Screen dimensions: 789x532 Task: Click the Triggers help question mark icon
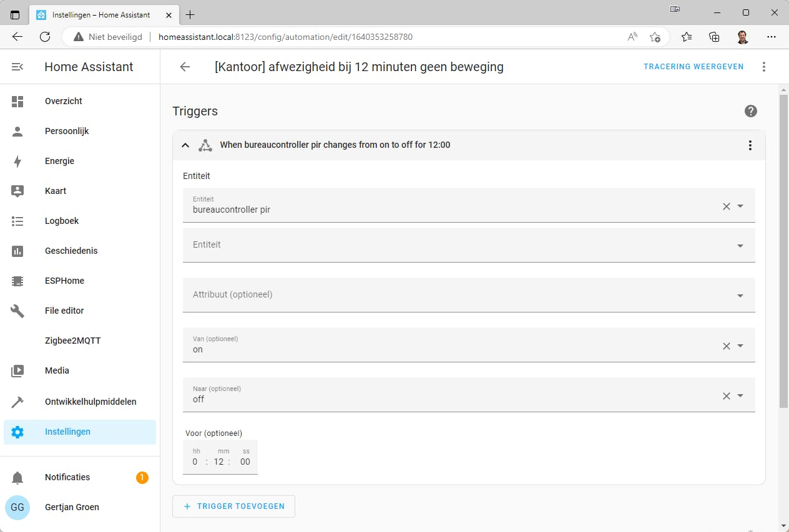click(x=750, y=111)
